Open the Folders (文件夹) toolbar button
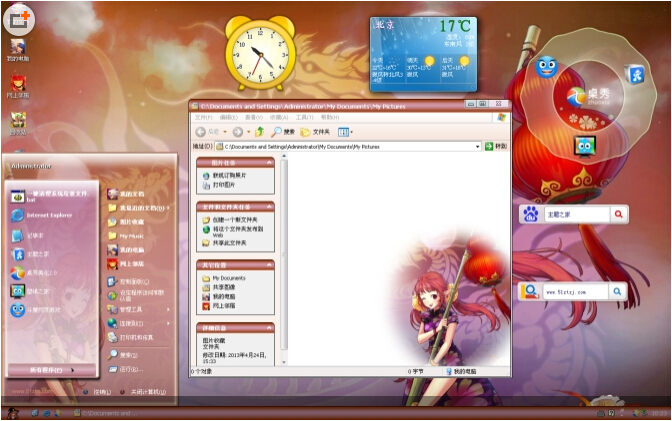Screen dimensions: 672x421 (315, 132)
